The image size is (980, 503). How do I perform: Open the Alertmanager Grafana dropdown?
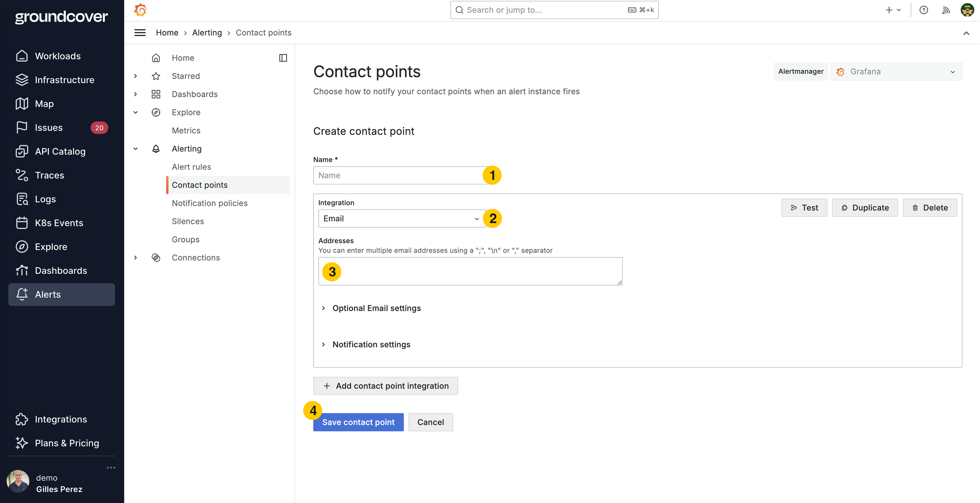coord(896,72)
